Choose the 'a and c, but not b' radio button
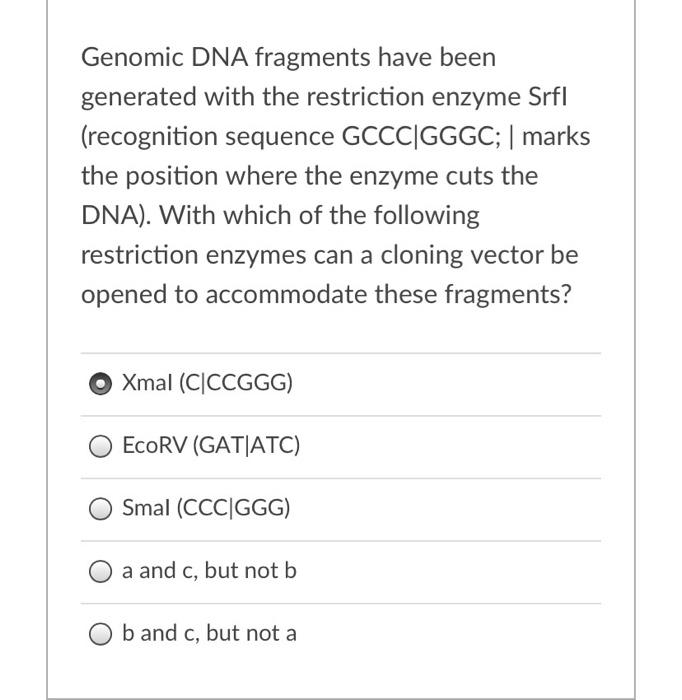The image size is (682, 700). (x=100, y=571)
